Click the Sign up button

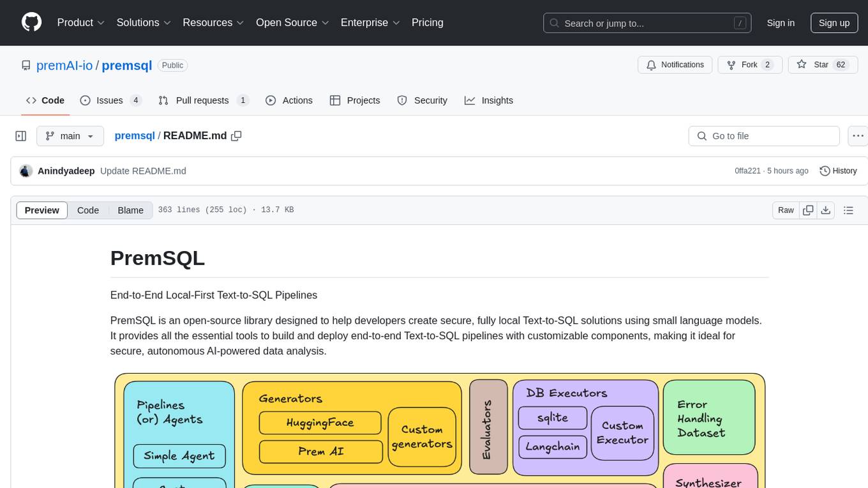pos(834,23)
